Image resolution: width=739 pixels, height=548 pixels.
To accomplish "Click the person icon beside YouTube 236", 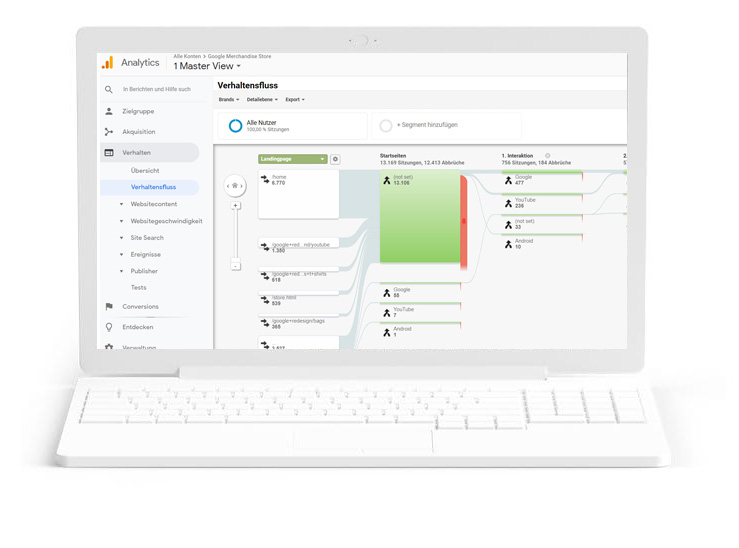I will tap(508, 203).
